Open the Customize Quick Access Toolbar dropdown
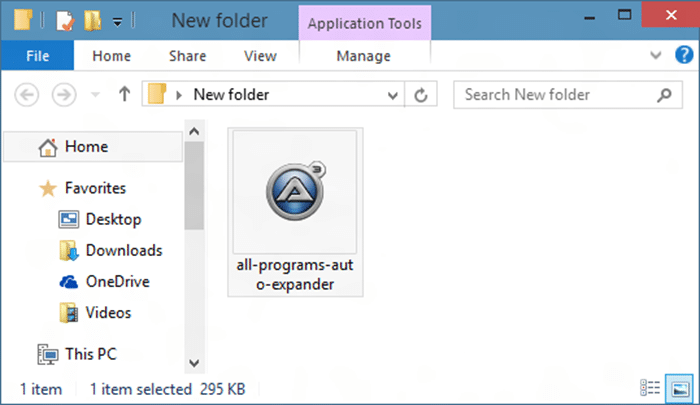This screenshot has width=700, height=405. (117, 22)
